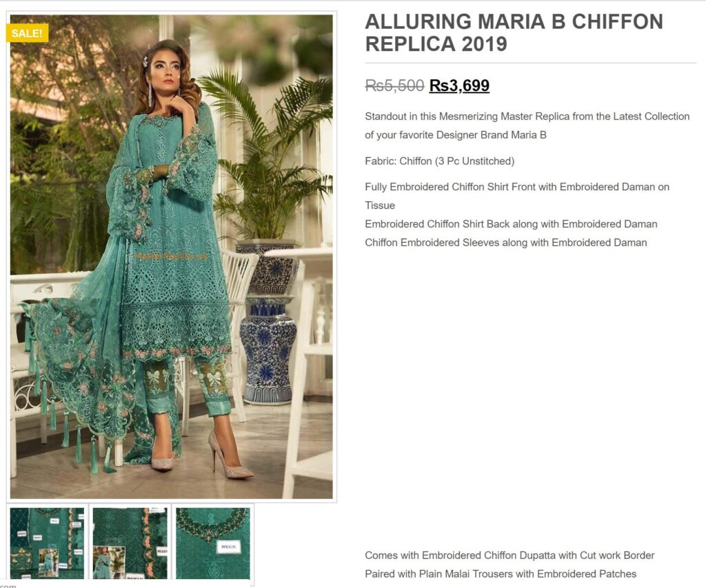
Task: Click the NECK label in third thumbnail
Action: [228, 547]
